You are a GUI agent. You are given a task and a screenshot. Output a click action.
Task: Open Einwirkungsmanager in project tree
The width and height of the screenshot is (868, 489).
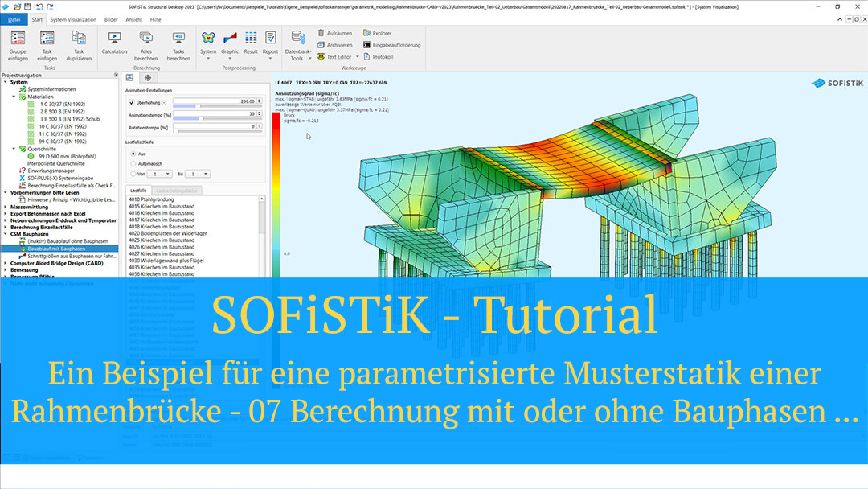coord(50,171)
